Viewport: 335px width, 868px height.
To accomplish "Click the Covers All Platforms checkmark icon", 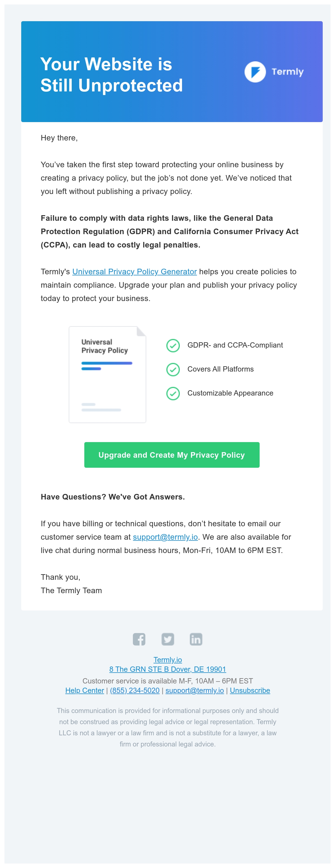I will pos(173,369).
